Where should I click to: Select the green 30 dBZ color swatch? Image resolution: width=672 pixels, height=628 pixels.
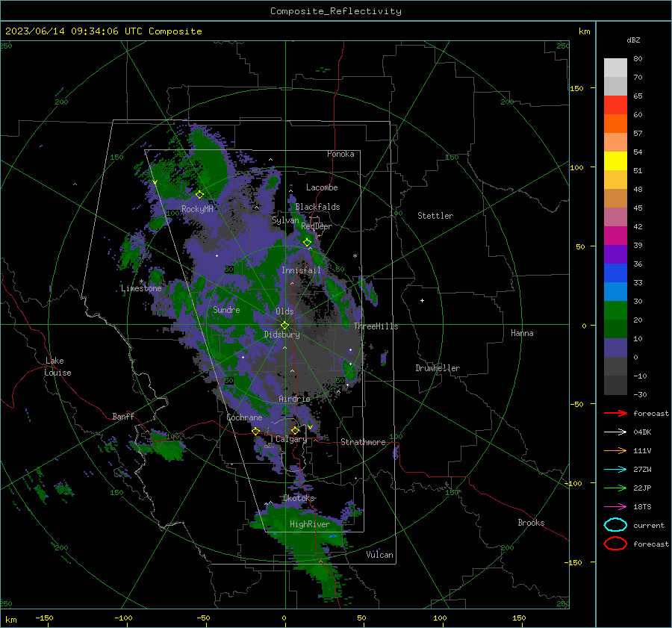point(615,310)
